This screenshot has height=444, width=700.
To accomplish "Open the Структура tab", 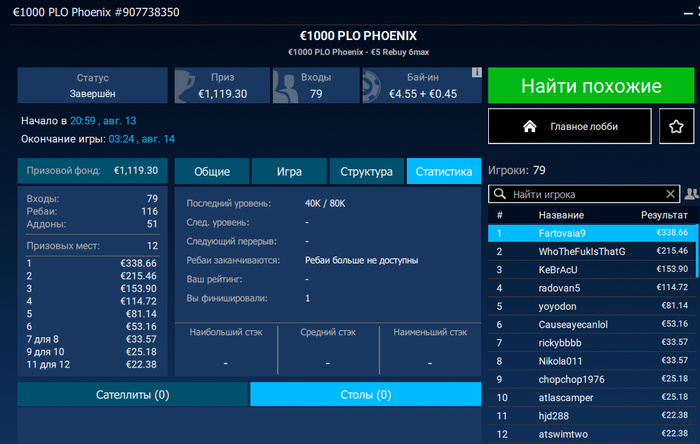I will [x=367, y=171].
